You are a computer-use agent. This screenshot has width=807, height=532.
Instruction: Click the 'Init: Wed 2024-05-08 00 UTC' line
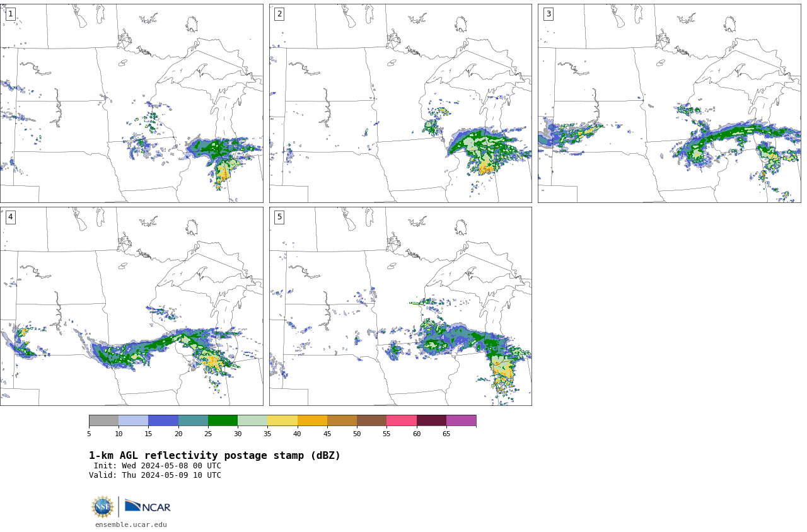click(x=158, y=466)
